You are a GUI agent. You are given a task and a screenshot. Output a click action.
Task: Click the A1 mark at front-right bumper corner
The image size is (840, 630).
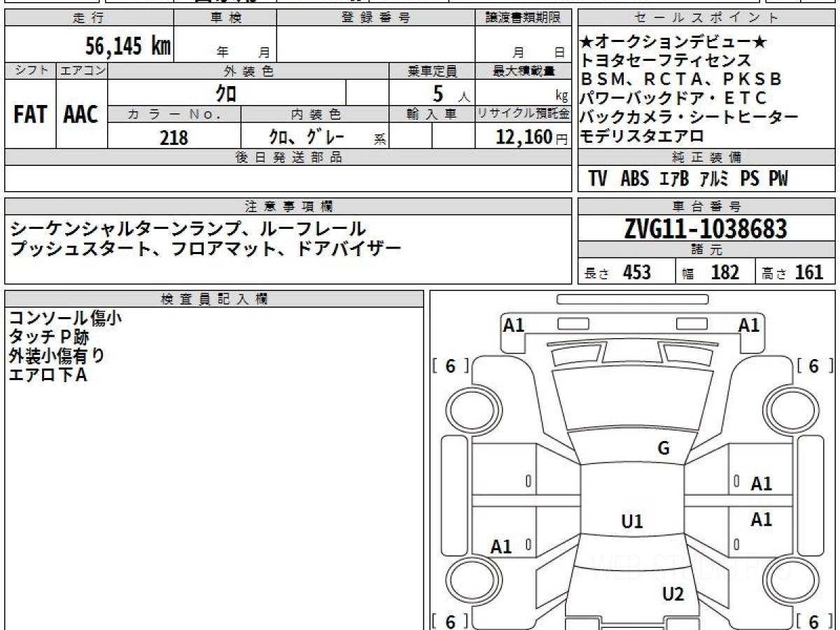(749, 325)
